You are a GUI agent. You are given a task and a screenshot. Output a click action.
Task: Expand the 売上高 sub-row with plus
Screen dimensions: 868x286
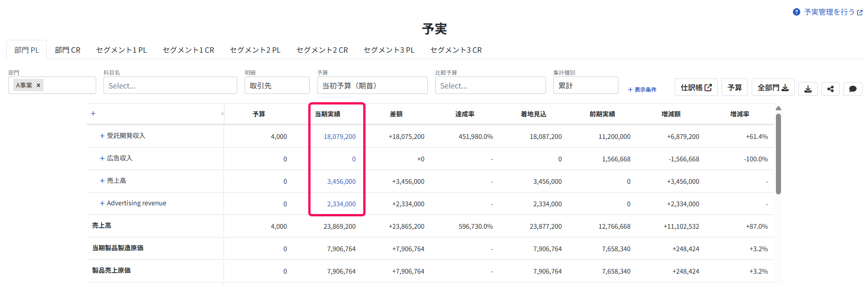[x=102, y=181]
